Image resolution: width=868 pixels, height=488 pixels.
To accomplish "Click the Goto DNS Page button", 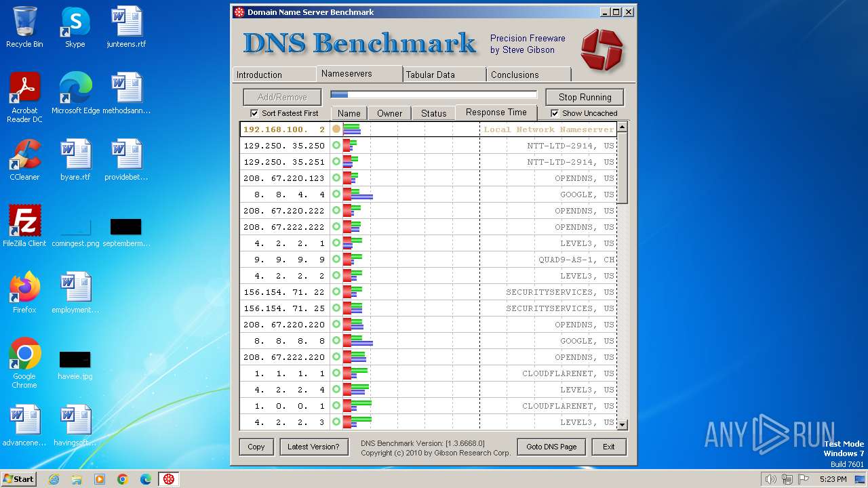I will pos(551,447).
